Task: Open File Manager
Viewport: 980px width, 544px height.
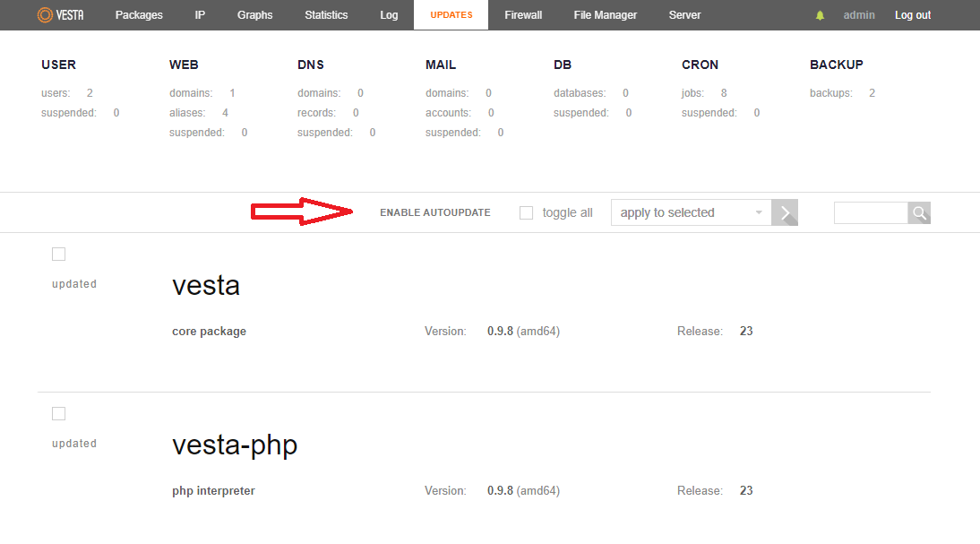Action: (606, 15)
